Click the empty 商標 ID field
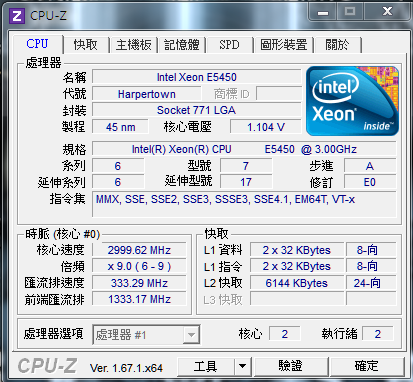413x382 pixels. click(x=279, y=94)
